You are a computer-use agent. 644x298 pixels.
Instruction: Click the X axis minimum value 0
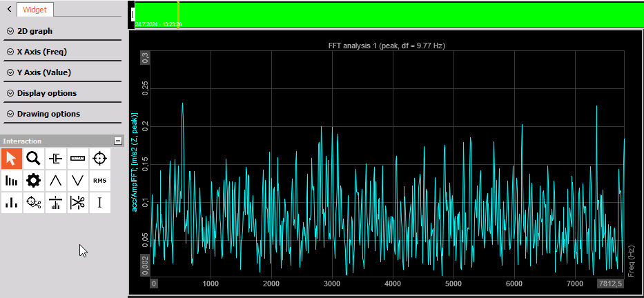coord(154,284)
